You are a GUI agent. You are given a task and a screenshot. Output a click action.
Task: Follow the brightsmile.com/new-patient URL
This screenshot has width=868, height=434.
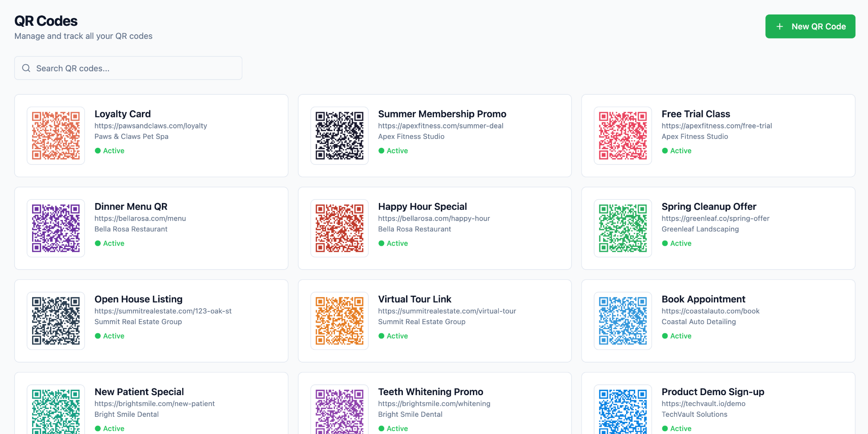(155, 404)
